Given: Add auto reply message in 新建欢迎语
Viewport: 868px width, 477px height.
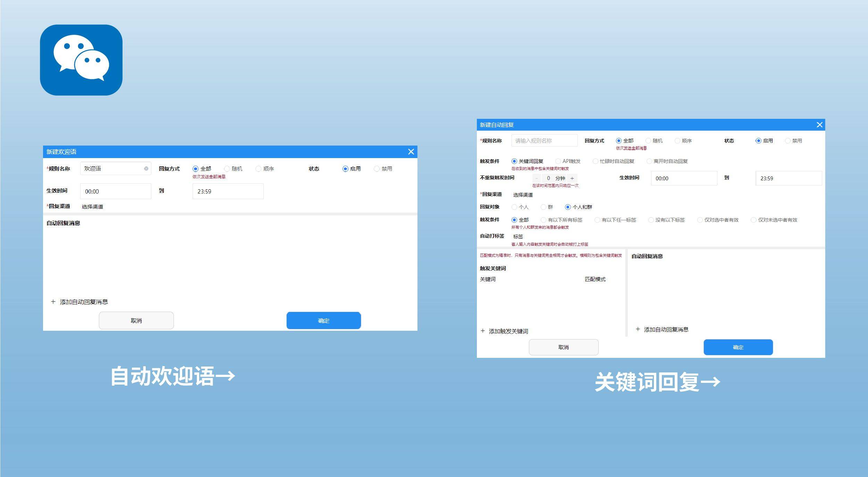Looking at the screenshot, I should 79,302.
